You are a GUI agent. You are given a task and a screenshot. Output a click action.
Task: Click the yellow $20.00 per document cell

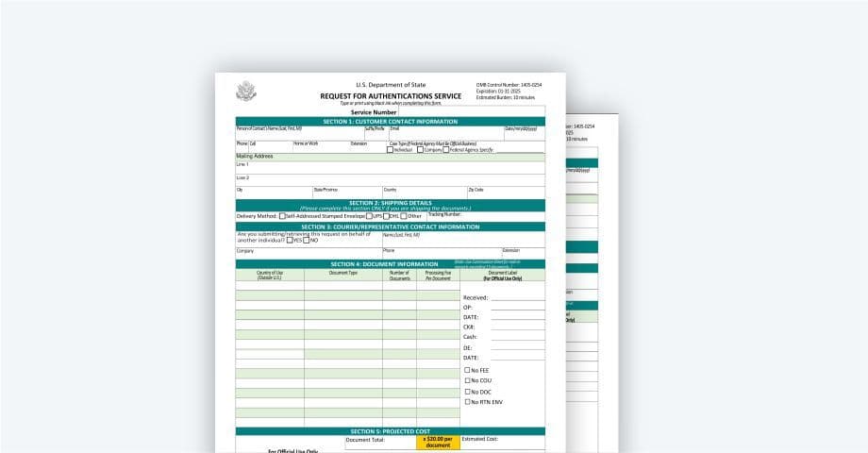coord(438,442)
